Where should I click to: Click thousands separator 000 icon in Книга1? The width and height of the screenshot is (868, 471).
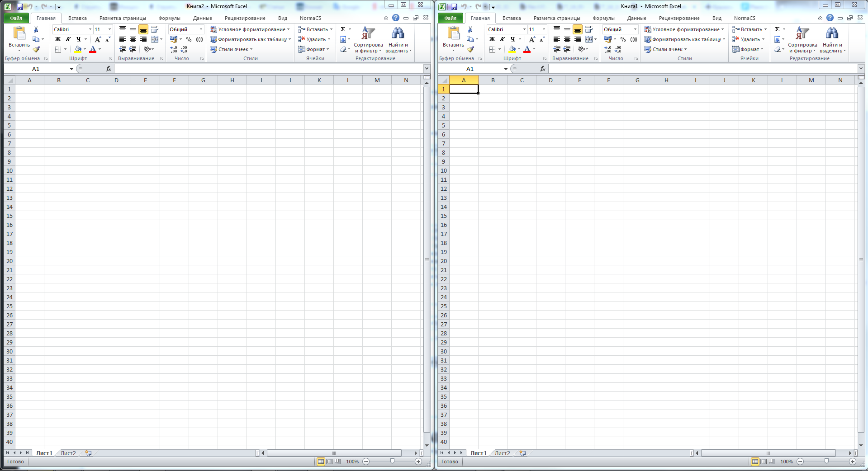[634, 39]
